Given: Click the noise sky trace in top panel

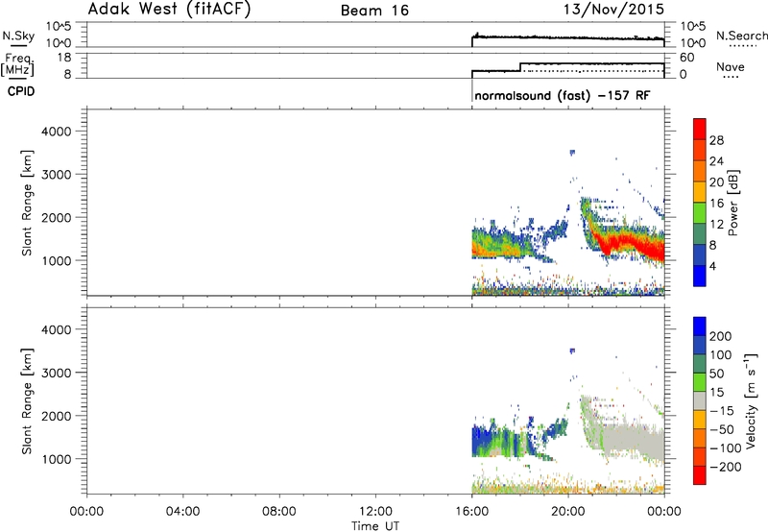Looking at the screenshot, I should pos(568,37).
